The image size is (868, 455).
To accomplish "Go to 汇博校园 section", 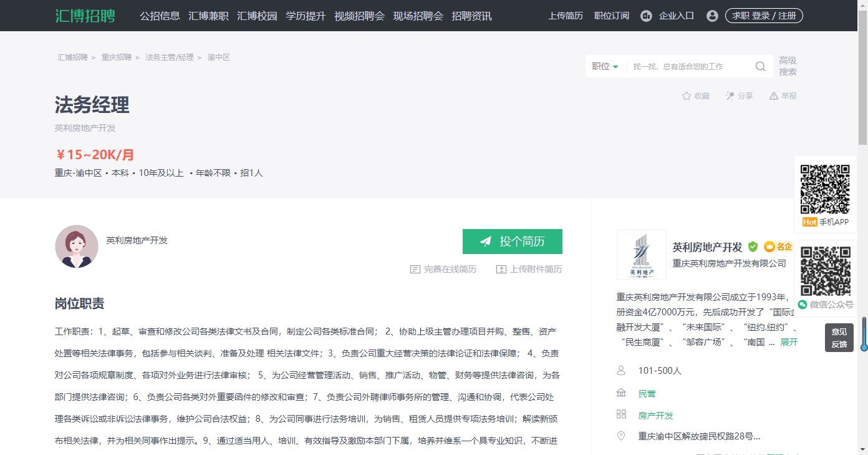I will pos(257,16).
